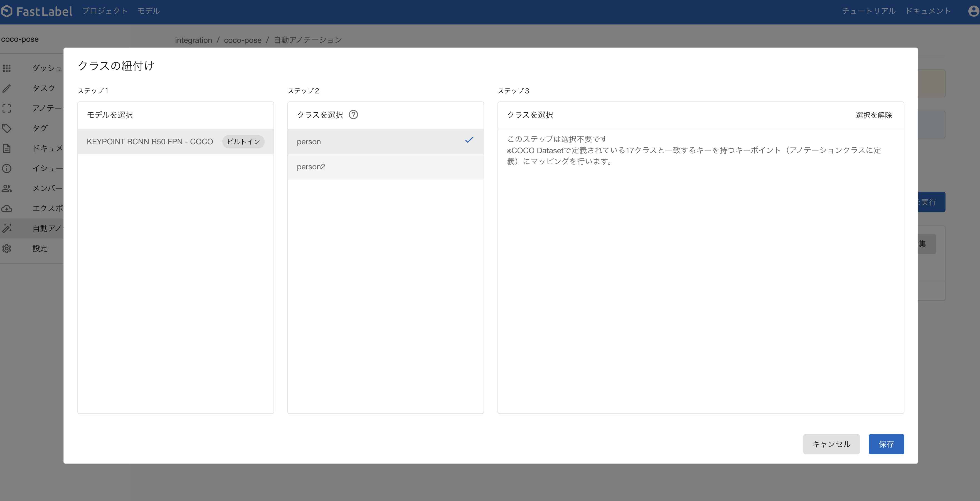Click the task pencil icon in sidebar

[7, 88]
